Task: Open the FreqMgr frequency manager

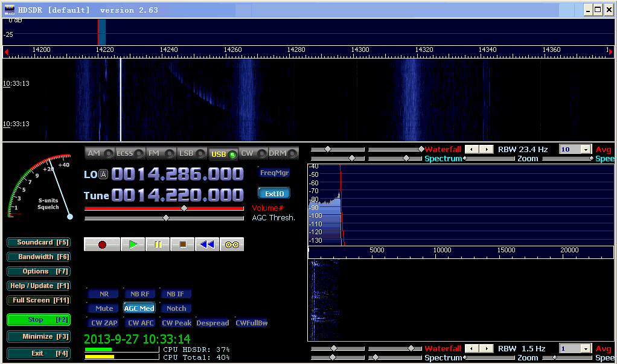Action: coord(274,173)
